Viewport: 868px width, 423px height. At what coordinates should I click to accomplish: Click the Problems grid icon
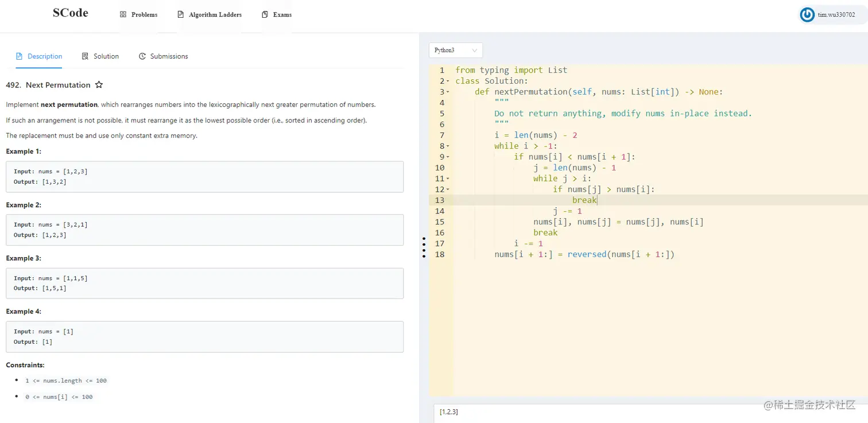122,14
